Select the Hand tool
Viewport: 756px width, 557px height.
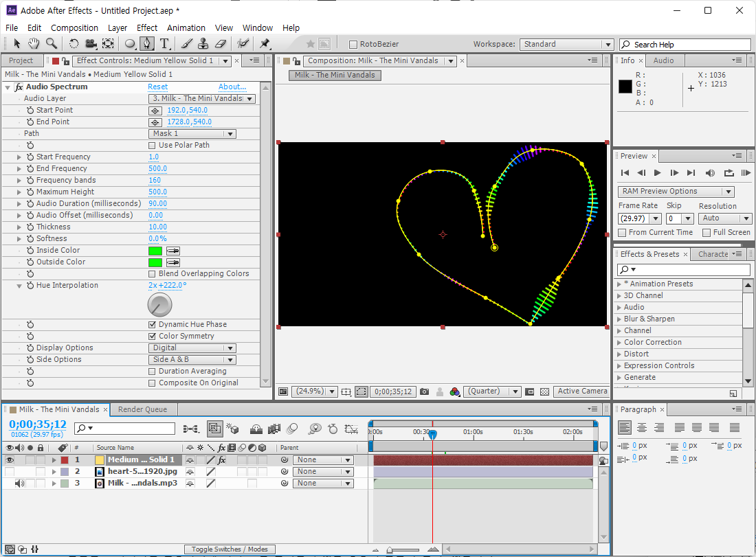point(33,44)
